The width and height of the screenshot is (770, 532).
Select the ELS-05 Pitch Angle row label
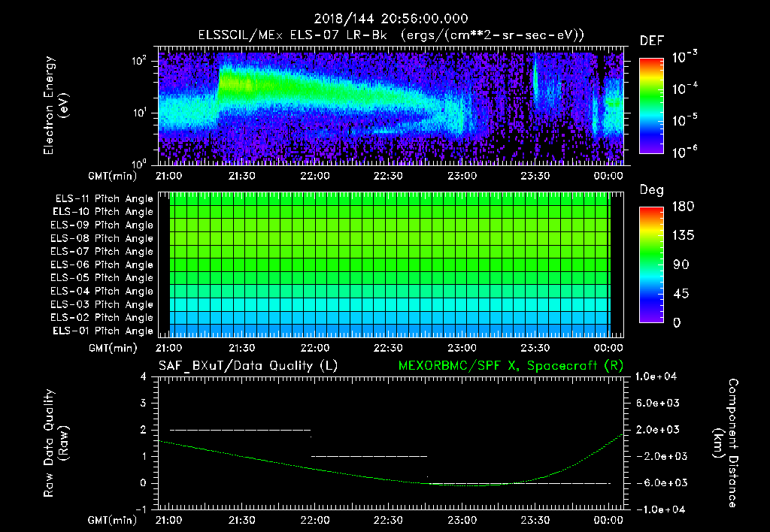[x=102, y=278]
